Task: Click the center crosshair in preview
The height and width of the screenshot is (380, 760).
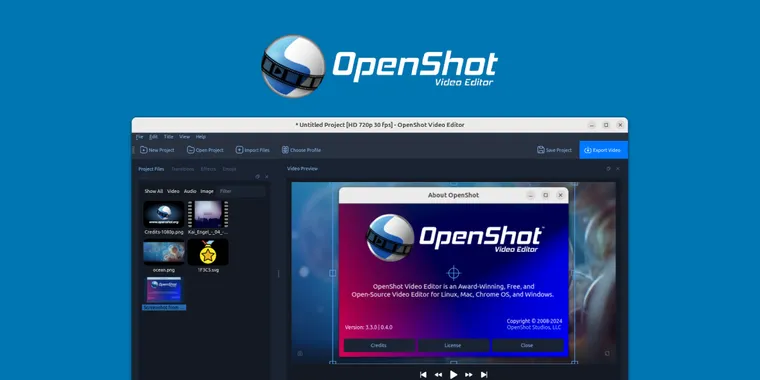Action: (453, 273)
